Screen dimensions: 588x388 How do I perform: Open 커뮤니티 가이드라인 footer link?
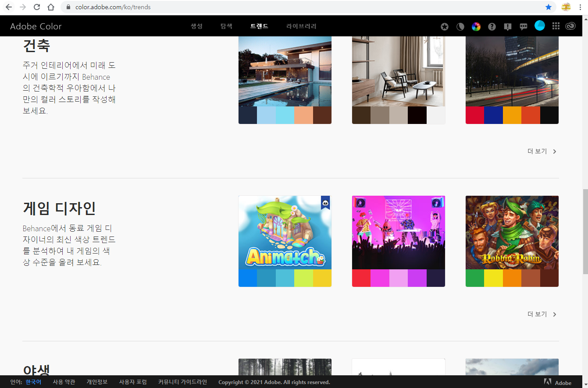click(182, 382)
